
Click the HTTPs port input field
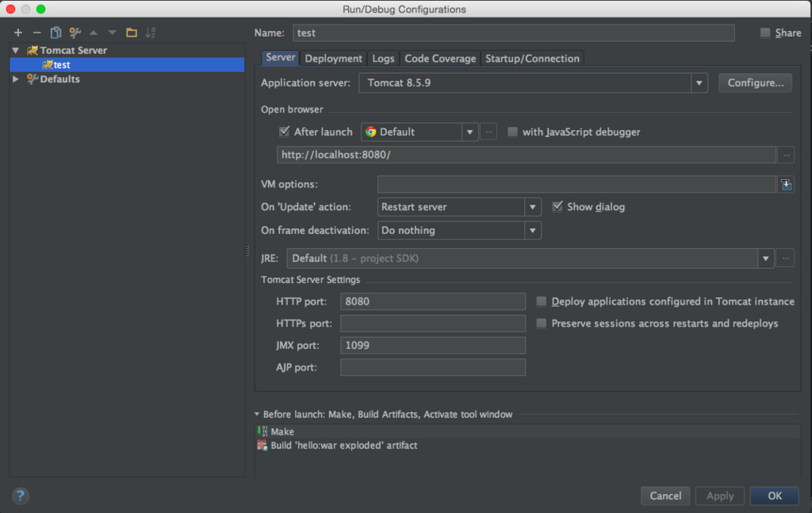point(433,323)
